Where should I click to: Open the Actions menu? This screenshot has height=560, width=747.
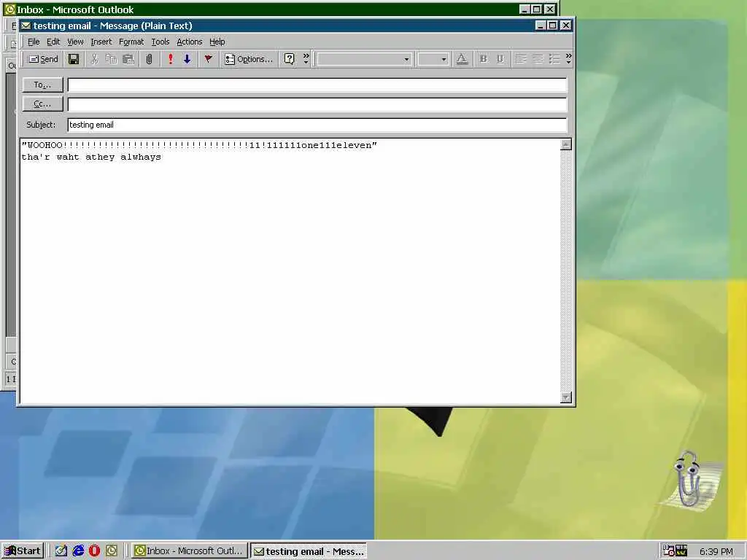[190, 42]
